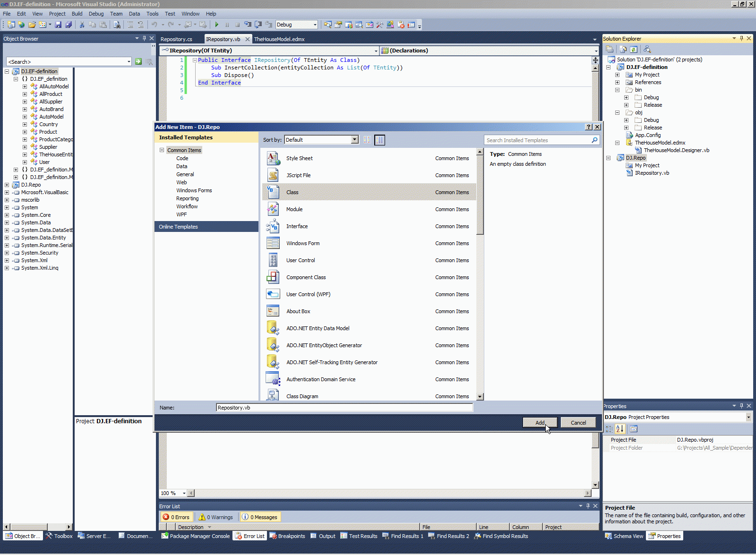The image size is (756, 555).
Task: Open Property Pages icon in Properties panel
Action: 634,428
